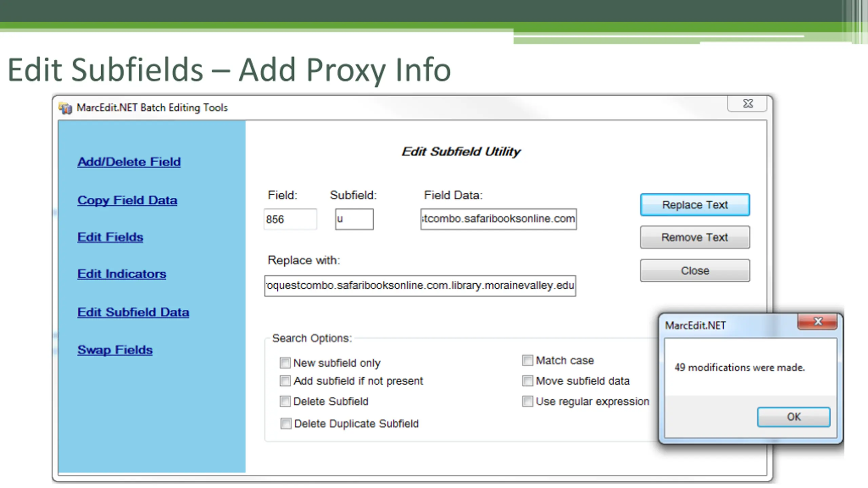868x488 pixels.
Task: Click the Replace Text button
Action: click(x=695, y=205)
